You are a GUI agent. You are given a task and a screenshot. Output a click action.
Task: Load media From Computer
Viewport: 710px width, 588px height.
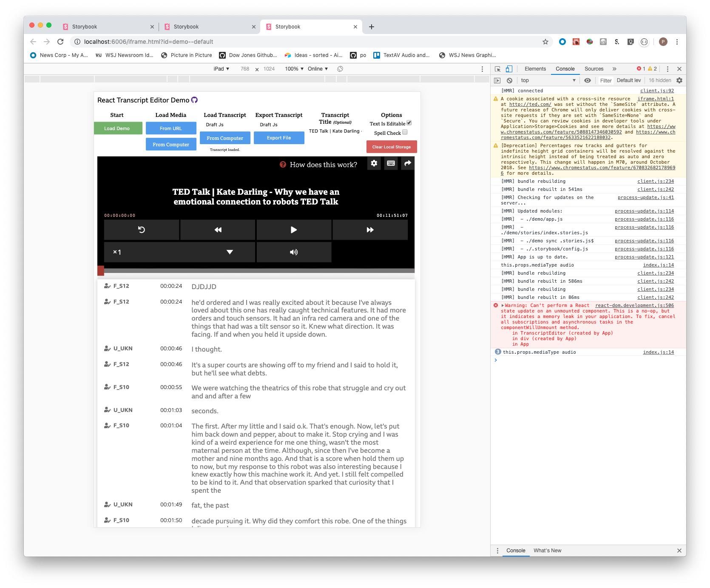[x=171, y=145]
